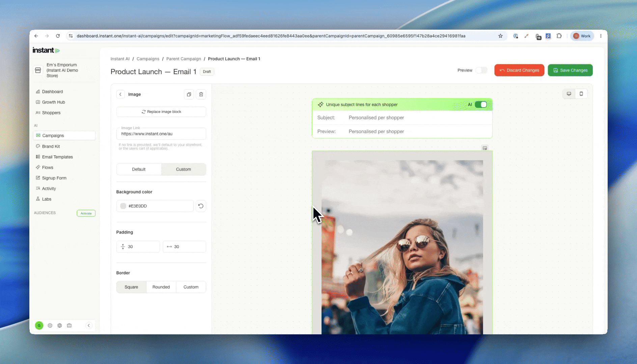
Task: Disable the AI subject lines toggle
Action: [x=481, y=104]
